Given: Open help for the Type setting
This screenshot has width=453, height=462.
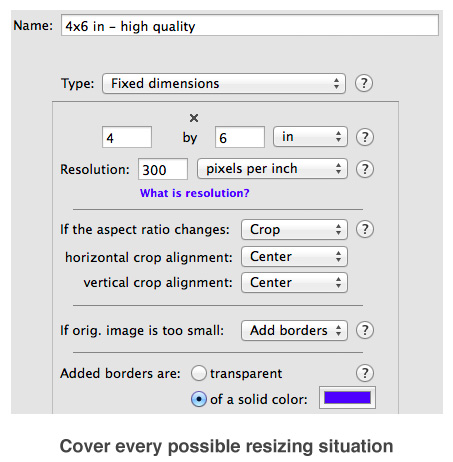Looking at the screenshot, I should click(363, 83).
